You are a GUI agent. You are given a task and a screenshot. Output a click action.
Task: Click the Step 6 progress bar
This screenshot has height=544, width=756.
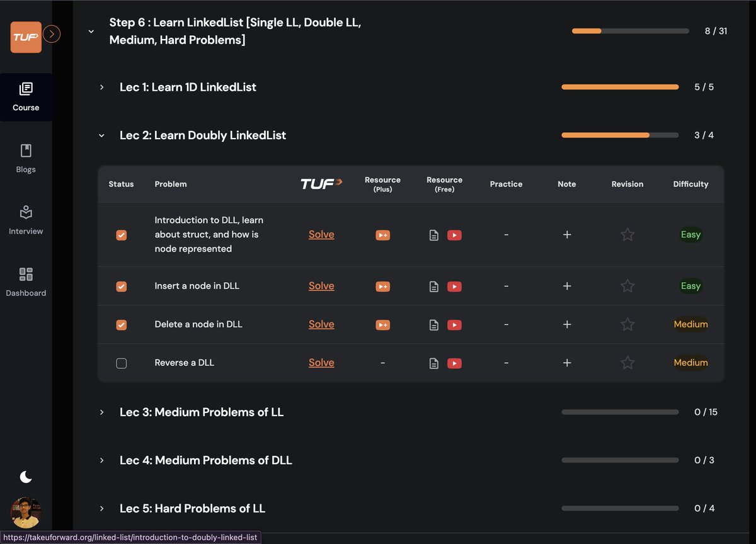coord(631,31)
